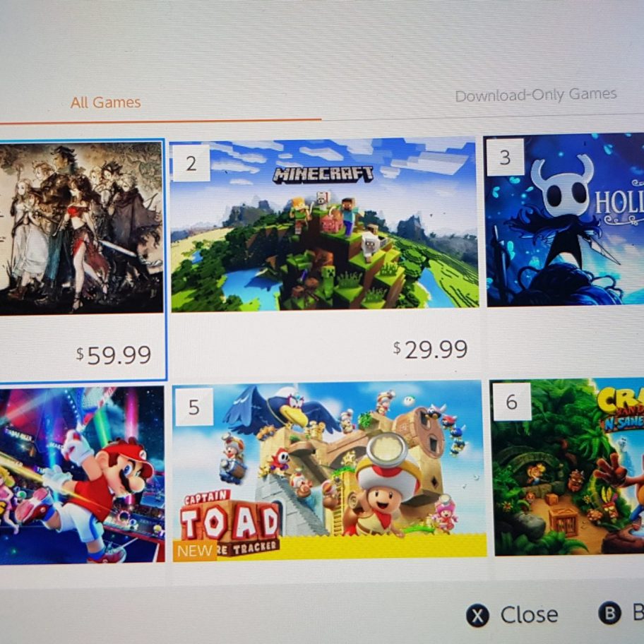Click the rank 6 badge on Crash Bandicoot

click(x=512, y=402)
